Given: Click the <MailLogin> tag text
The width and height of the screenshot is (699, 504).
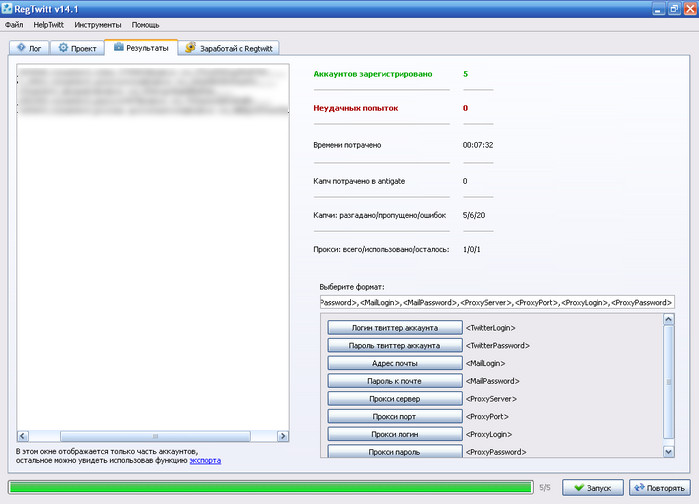Looking at the screenshot, I should (x=485, y=363).
